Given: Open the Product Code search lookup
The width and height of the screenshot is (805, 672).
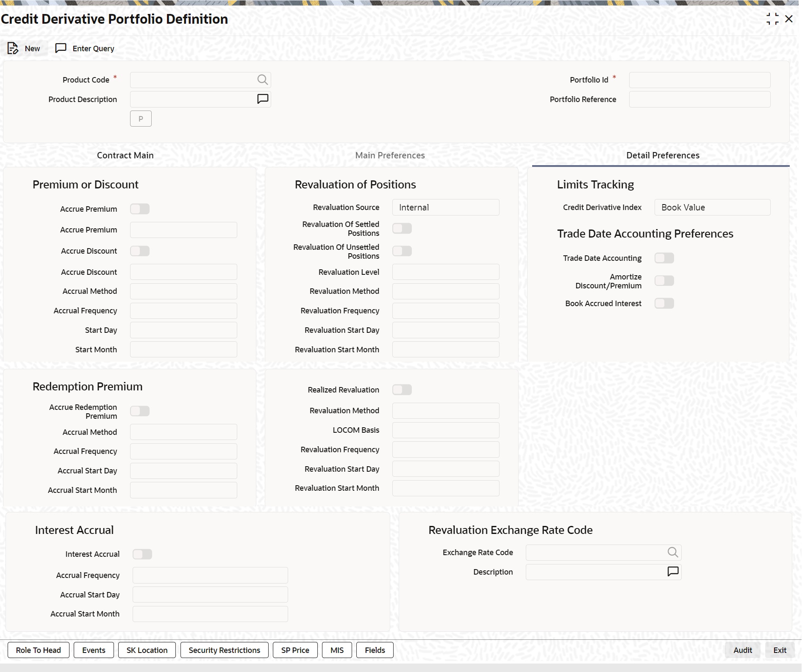Looking at the screenshot, I should click(263, 80).
